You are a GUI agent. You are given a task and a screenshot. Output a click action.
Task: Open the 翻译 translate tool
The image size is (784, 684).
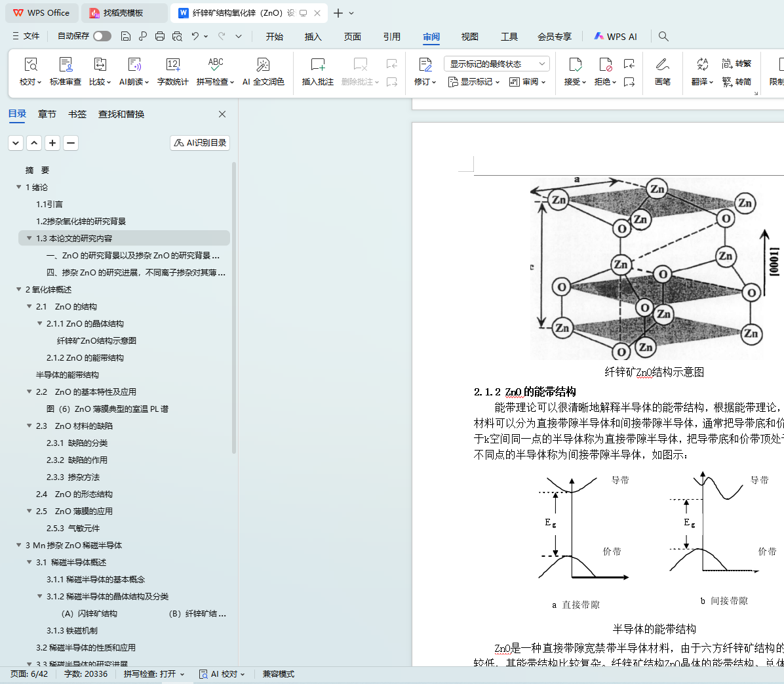click(x=702, y=71)
